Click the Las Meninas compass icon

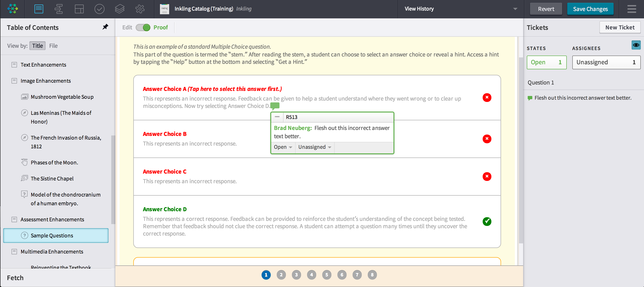click(x=24, y=113)
